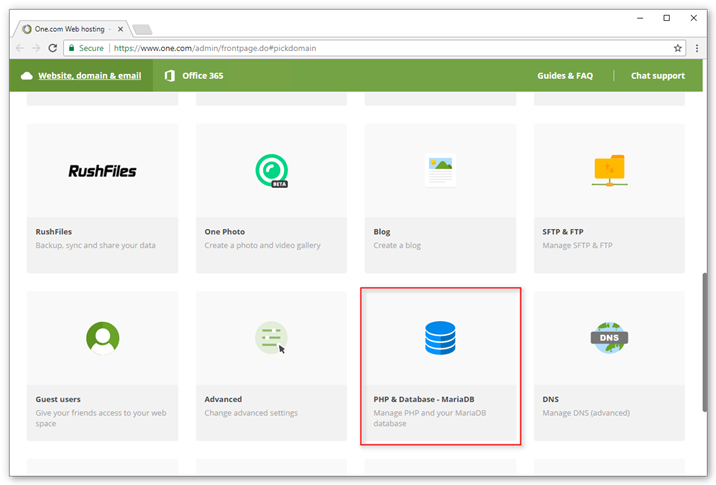
Task: Click the page vertical scrollbar thumb
Action: click(705, 343)
